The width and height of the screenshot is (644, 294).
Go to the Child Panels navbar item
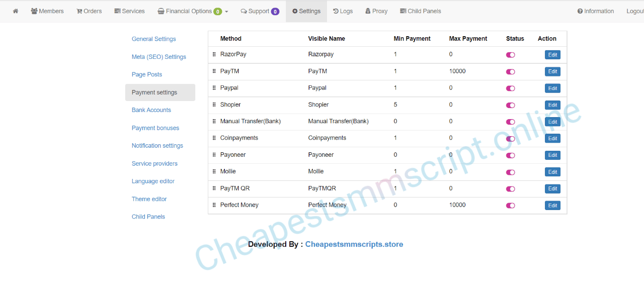pos(420,11)
